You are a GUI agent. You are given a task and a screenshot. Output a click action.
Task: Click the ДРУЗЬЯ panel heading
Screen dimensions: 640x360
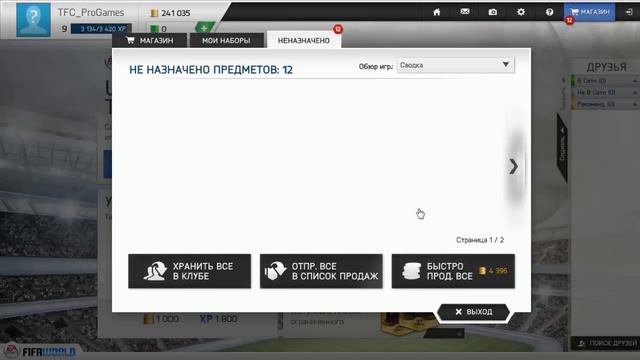606,67
